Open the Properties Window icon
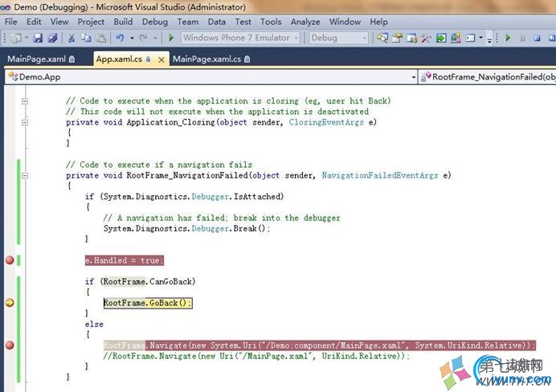Image resolution: width=556 pixels, height=392 pixels. coord(397,38)
